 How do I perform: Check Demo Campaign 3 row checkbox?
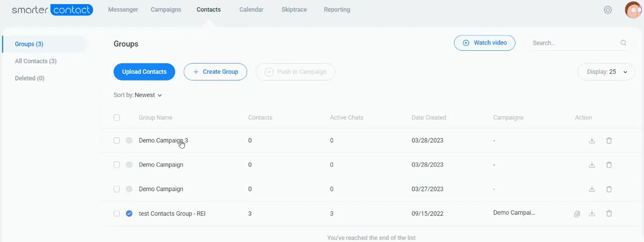117,140
